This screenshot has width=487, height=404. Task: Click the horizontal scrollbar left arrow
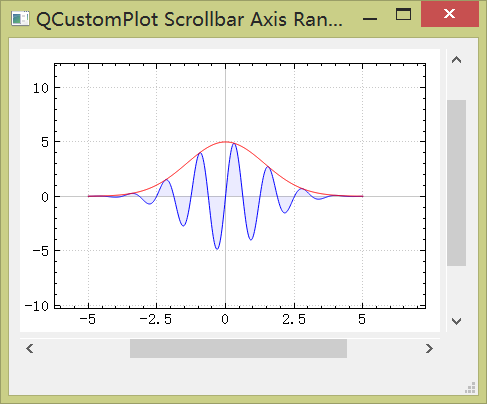click(x=30, y=349)
